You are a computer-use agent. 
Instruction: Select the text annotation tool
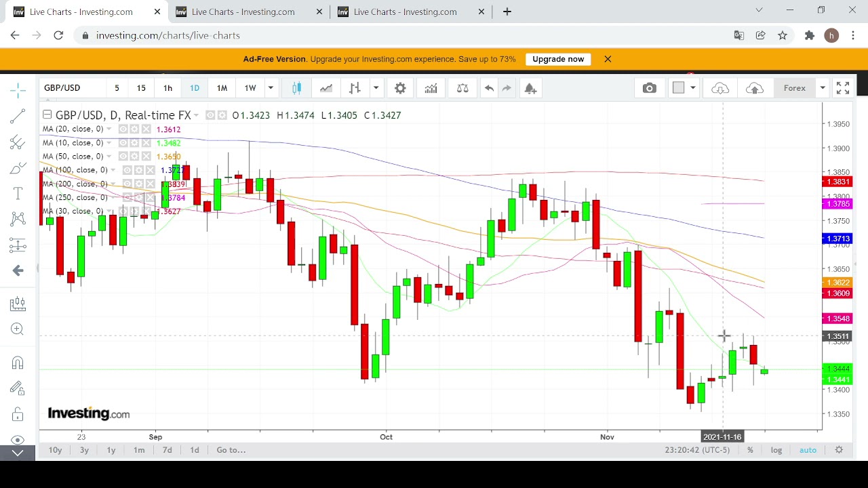(18, 194)
